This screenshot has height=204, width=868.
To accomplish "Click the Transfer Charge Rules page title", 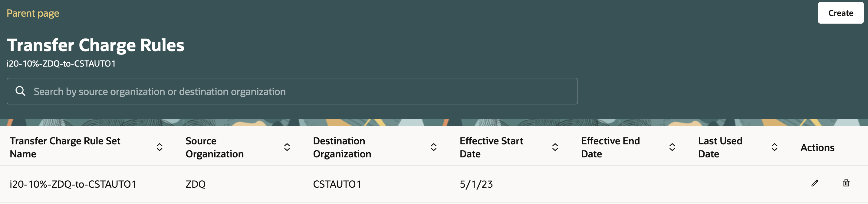I will [x=96, y=45].
